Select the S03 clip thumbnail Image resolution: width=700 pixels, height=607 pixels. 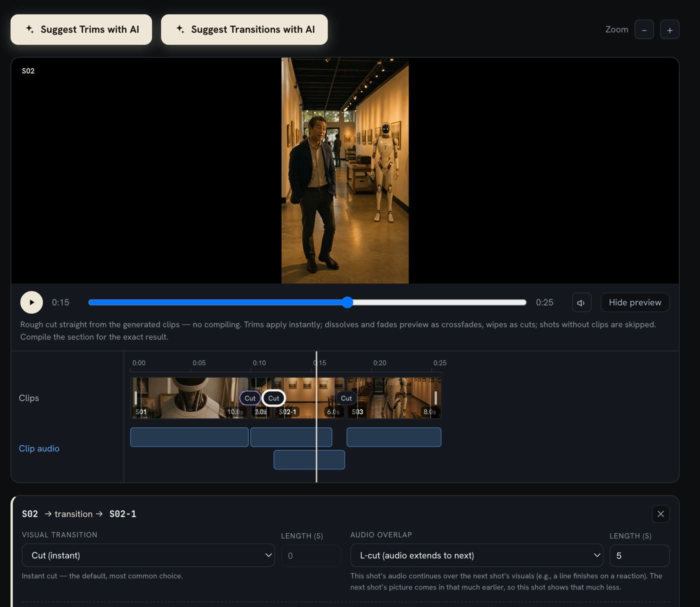click(x=394, y=398)
